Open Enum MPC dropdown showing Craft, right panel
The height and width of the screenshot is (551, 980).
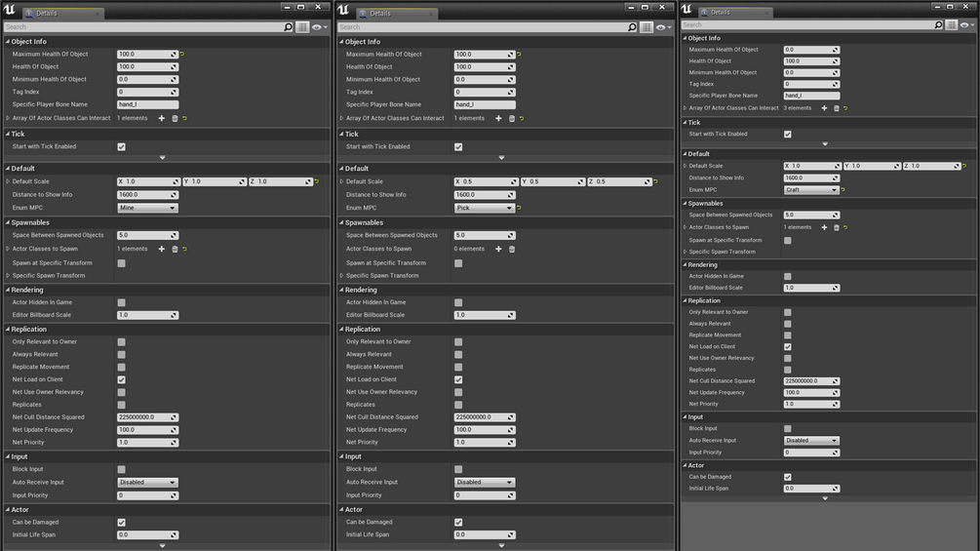click(811, 190)
